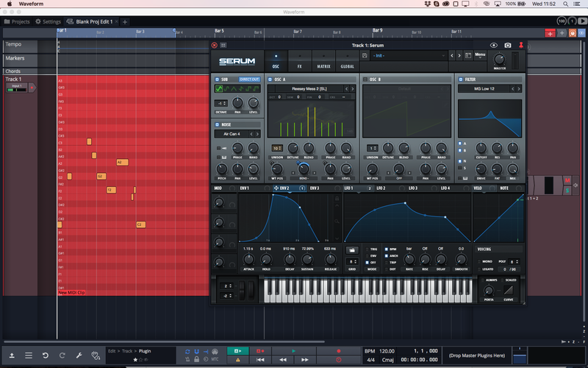Click the plugin plug icon in bottom toolbar
588x368 pixels.
(x=96, y=355)
